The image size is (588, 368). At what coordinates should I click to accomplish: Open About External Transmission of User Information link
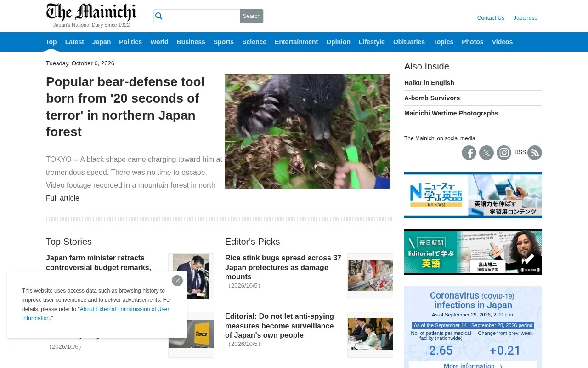[96, 314]
